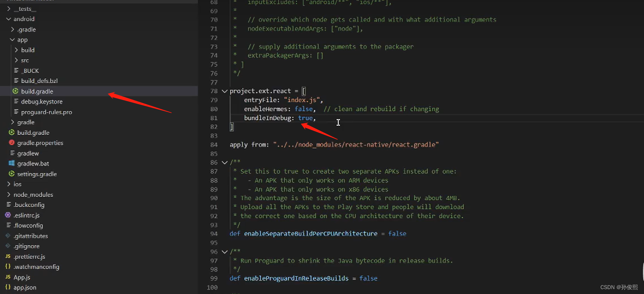
Task: Select the node_modules folder
Action: pos(33,194)
